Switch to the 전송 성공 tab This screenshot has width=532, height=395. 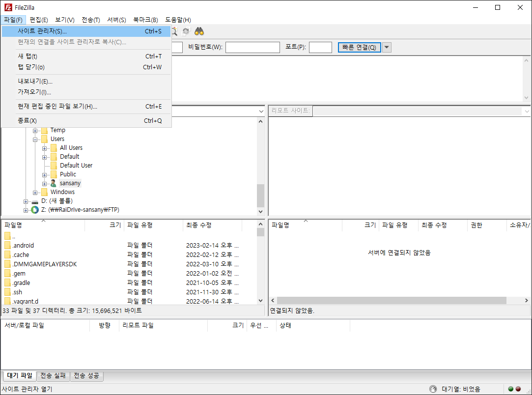pos(86,376)
